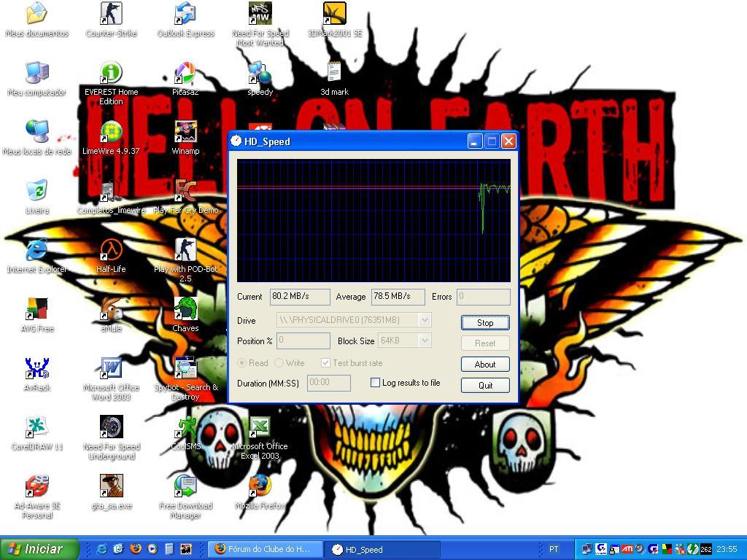The width and height of the screenshot is (747, 560).
Task: Click the ATI tray icon
Action: tap(627, 549)
